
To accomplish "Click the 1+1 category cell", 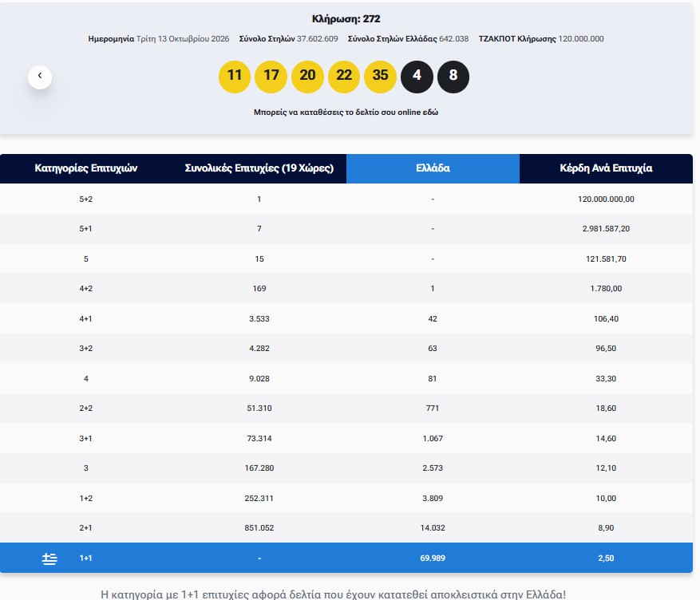I will [86, 558].
